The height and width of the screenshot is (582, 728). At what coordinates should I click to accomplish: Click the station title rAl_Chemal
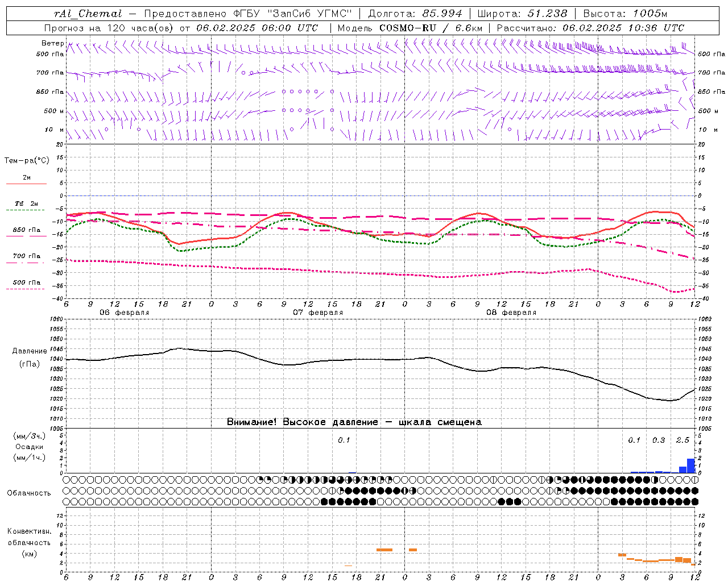(x=88, y=14)
